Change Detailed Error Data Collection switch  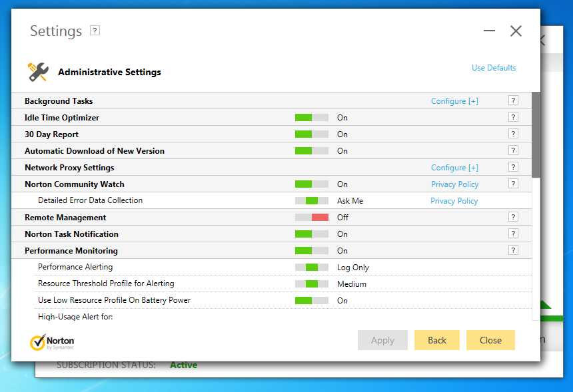(x=312, y=201)
